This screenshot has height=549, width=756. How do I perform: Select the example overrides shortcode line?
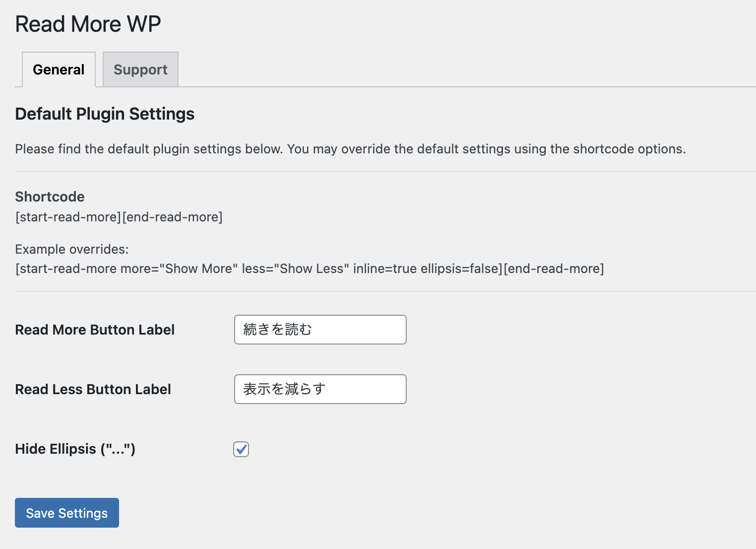coord(310,269)
